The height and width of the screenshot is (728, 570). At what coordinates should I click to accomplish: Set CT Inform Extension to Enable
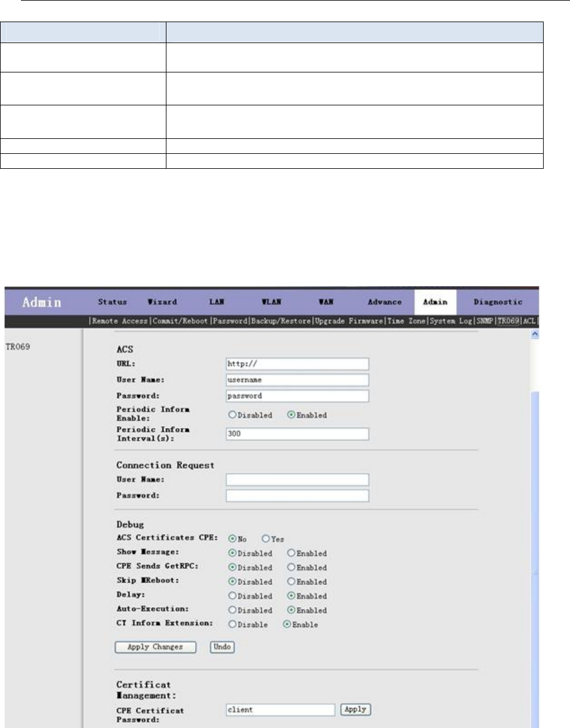point(287,625)
